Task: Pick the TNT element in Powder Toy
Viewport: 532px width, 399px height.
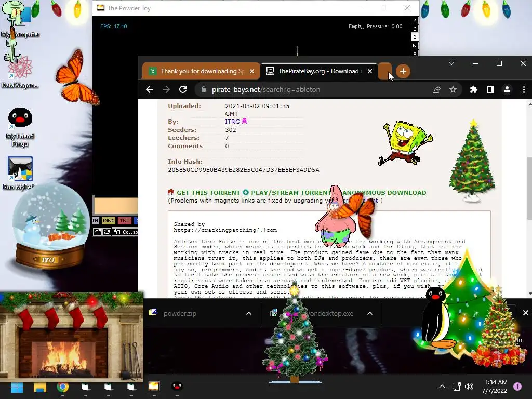Action: point(125,220)
